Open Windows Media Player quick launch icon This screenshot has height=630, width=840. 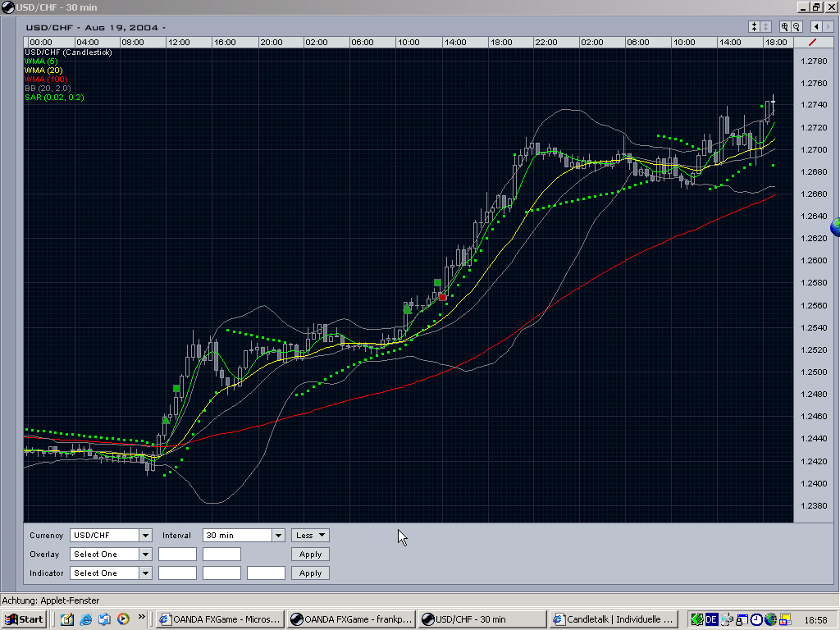tap(123, 619)
